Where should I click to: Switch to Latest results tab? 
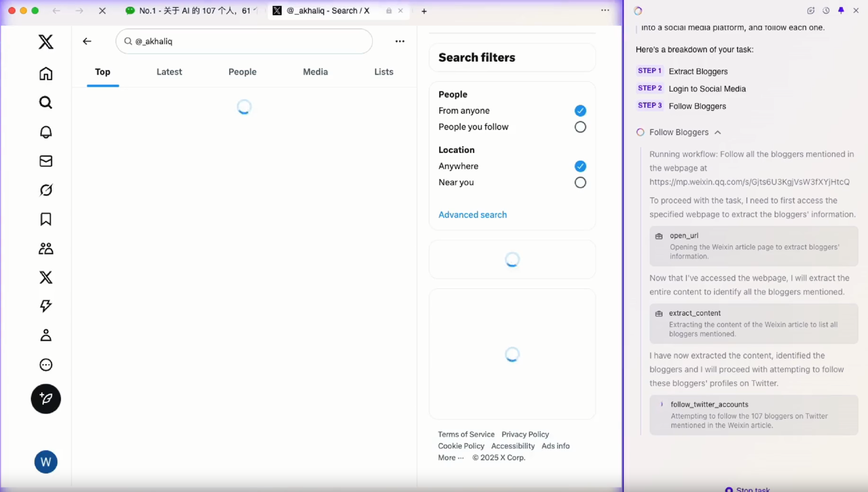(169, 72)
